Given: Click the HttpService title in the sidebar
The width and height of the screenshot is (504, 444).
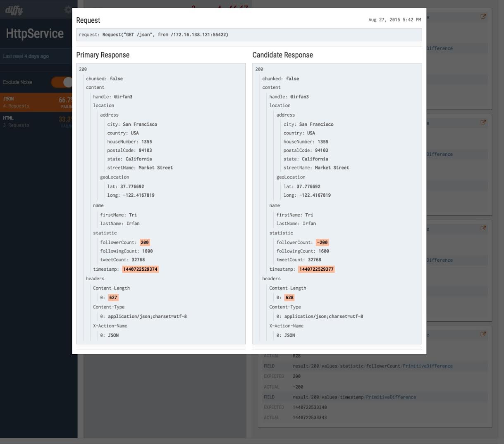Looking at the screenshot, I should coord(35,34).
